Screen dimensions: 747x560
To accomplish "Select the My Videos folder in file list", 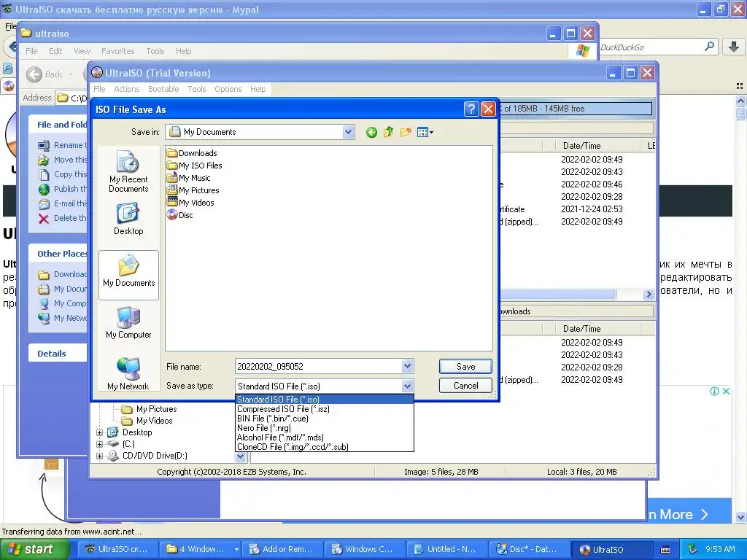I will point(190,203).
